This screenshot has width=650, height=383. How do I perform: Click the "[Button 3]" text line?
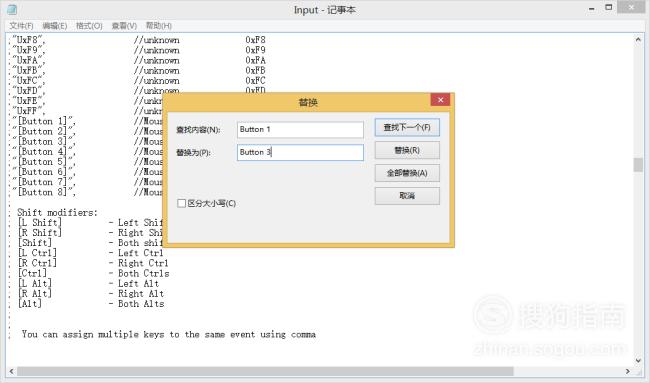(44, 141)
